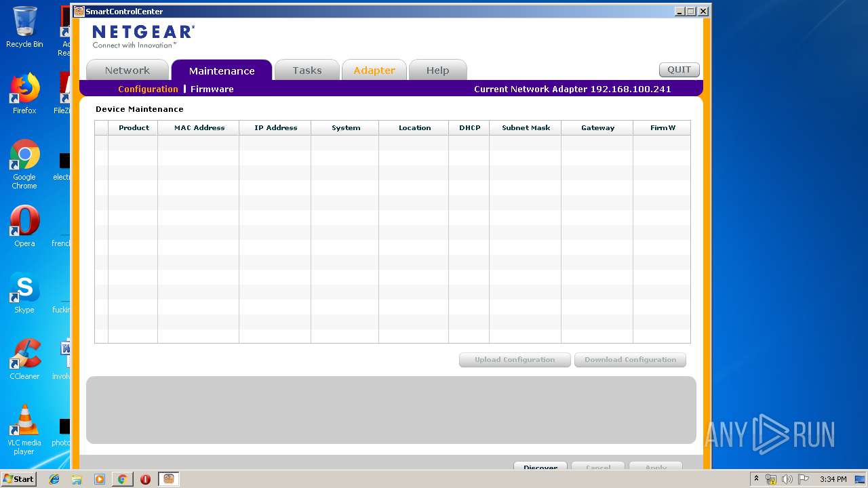Select the Configuration sub-tab

[148, 89]
